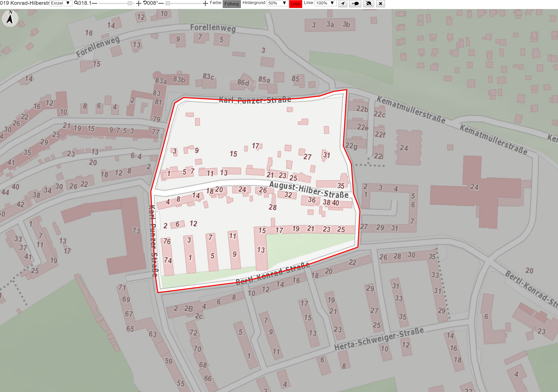Click the red Linie color swatch
Viewport: 558px width, 392px height.
(295, 4)
